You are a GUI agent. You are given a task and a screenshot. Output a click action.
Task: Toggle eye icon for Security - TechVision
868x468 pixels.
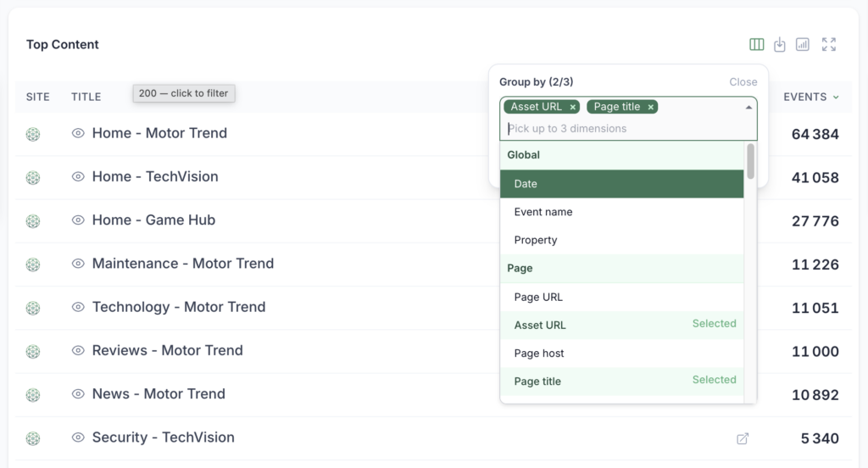[x=78, y=437]
